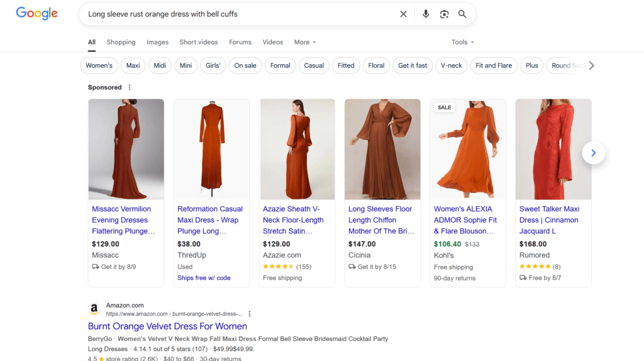Viewport: 644px width, 361px height.
Task: Show more filter chips with the right chevron
Action: click(x=591, y=65)
